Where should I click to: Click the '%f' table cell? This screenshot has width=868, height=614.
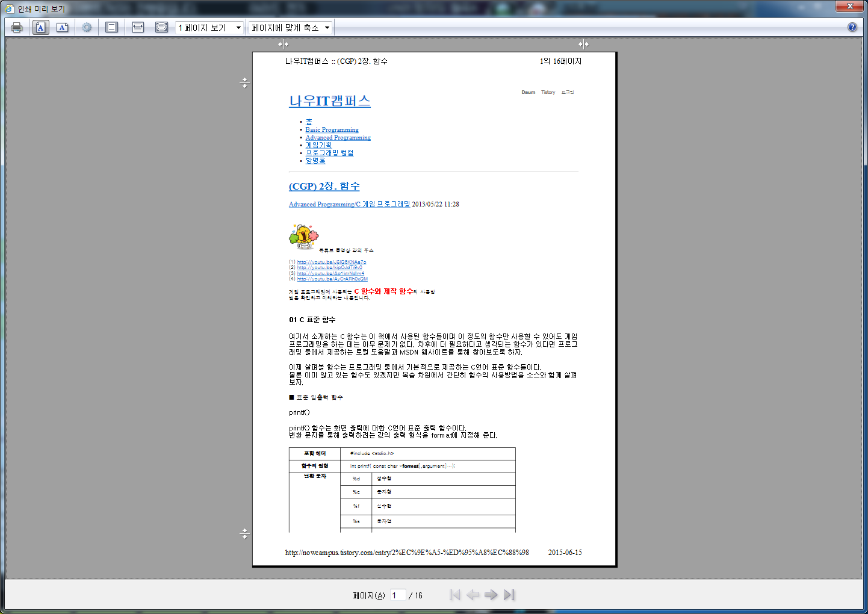click(356, 506)
